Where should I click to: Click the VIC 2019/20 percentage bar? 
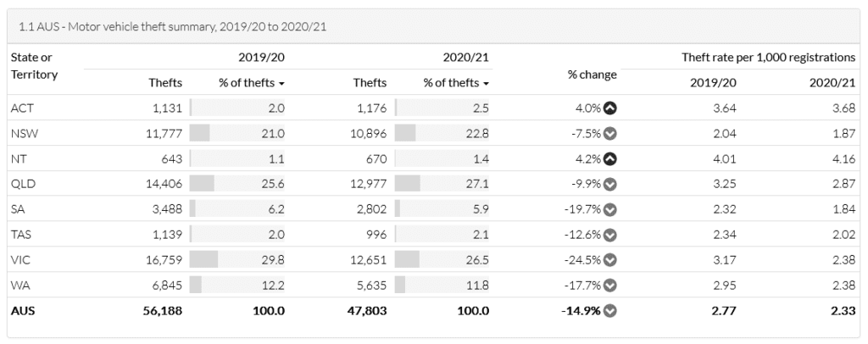click(204, 260)
